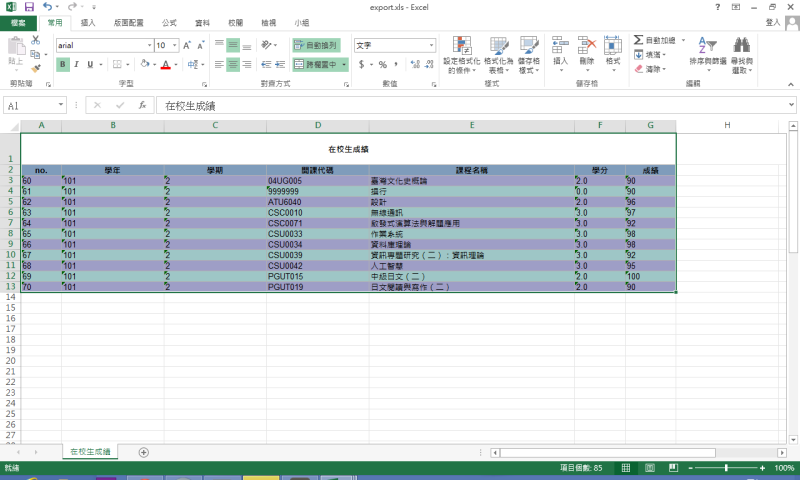Select column H header
This screenshot has width=800, height=480.
click(x=727, y=125)
